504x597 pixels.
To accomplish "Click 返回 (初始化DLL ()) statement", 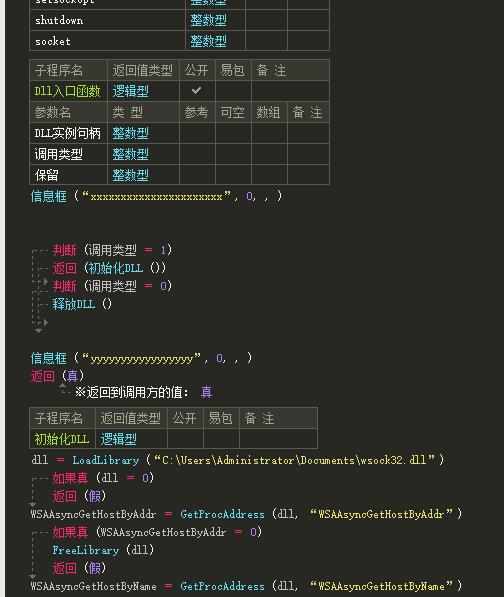I will pos(109,268).
